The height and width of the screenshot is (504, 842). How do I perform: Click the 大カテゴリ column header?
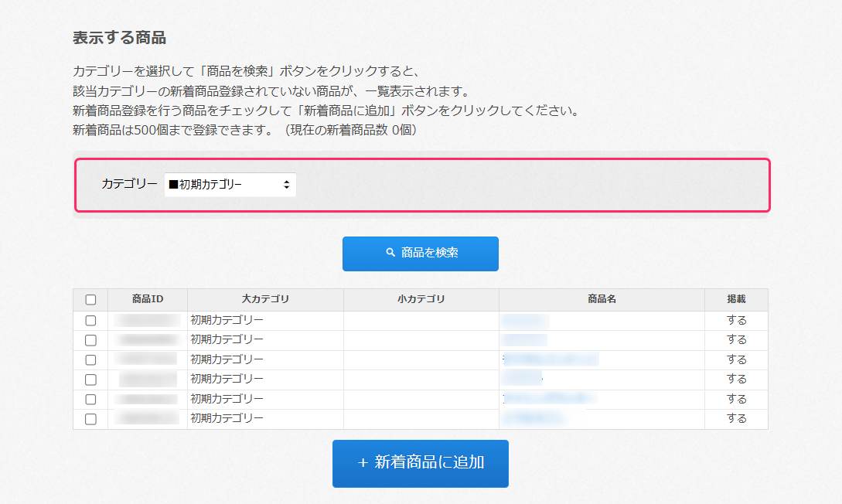[x=265, y=300]
